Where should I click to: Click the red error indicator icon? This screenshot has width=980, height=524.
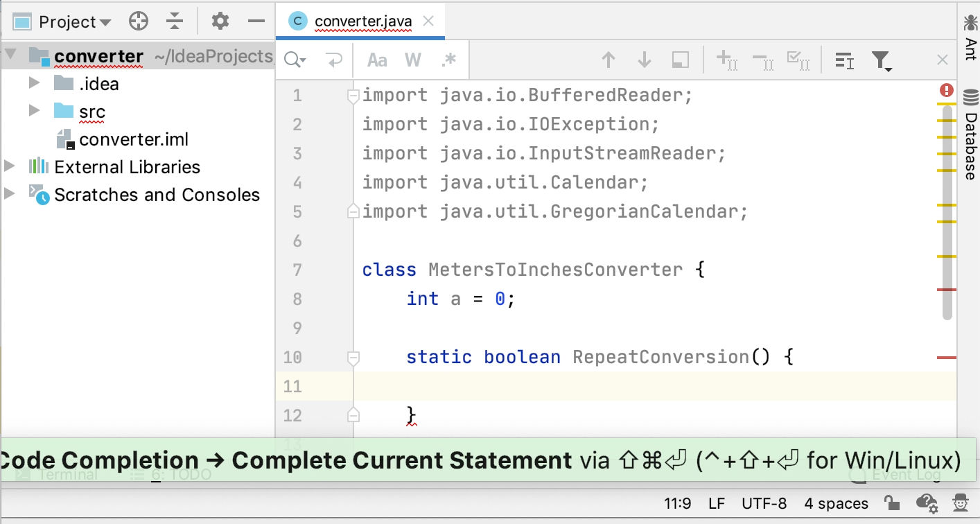947,90
